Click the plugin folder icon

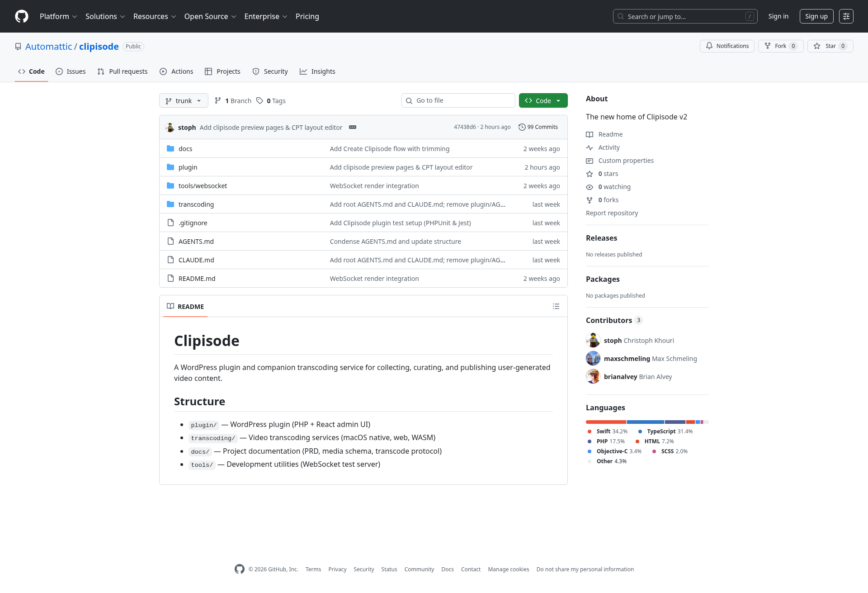170,167
